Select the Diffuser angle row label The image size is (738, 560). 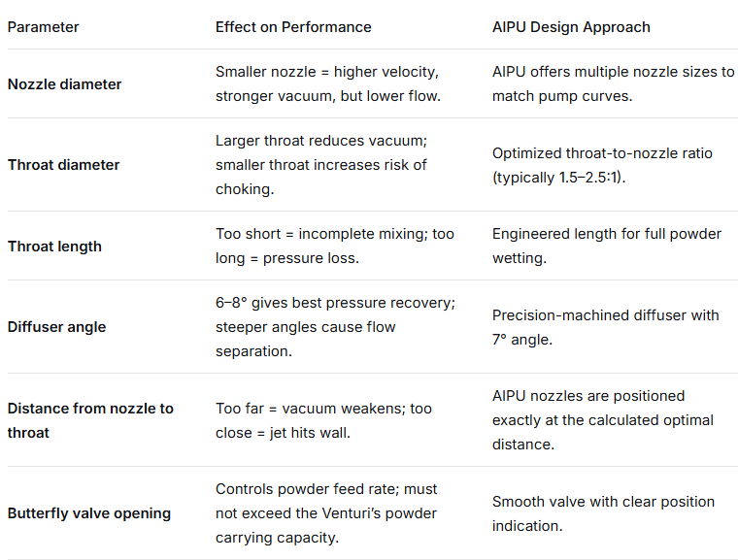(x=57, y=327)
